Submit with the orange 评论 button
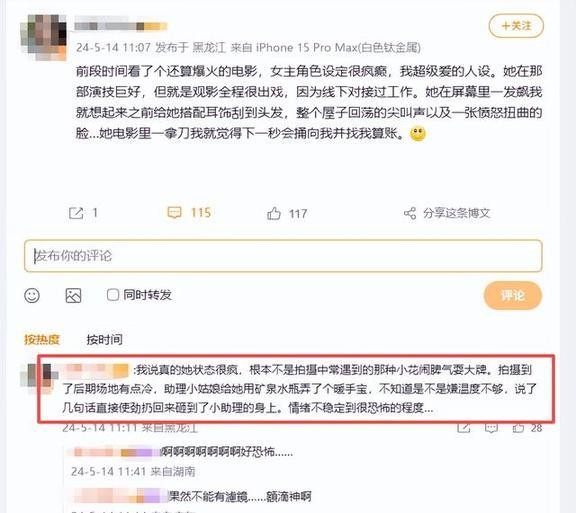The width and height of the screenshot is (576, 513). click(513, 295)
